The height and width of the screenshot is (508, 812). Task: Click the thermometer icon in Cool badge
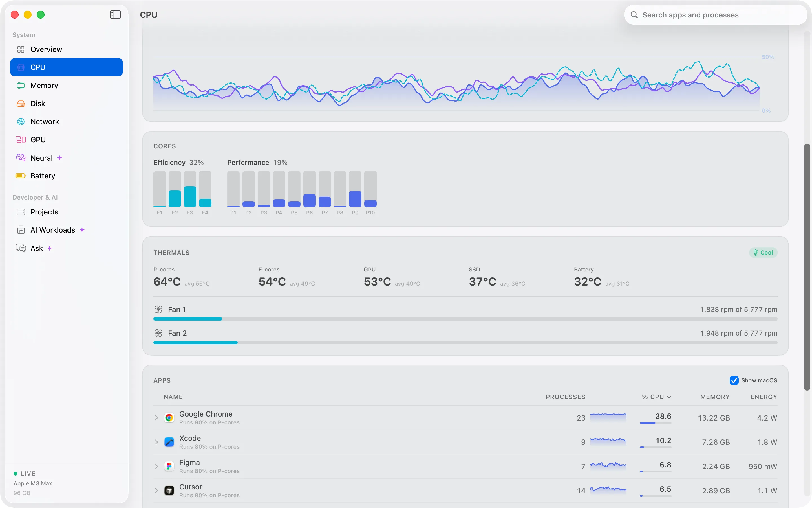(x=756, y=253)
